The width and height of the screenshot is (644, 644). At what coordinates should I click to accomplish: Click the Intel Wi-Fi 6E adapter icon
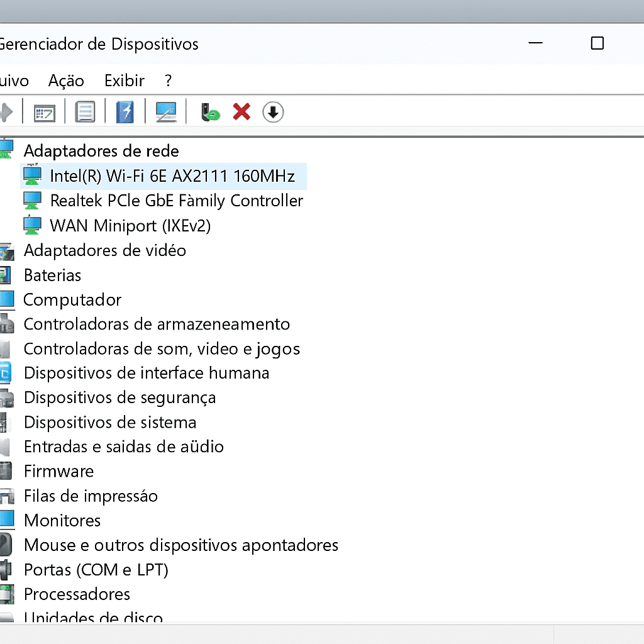point(31,176)
